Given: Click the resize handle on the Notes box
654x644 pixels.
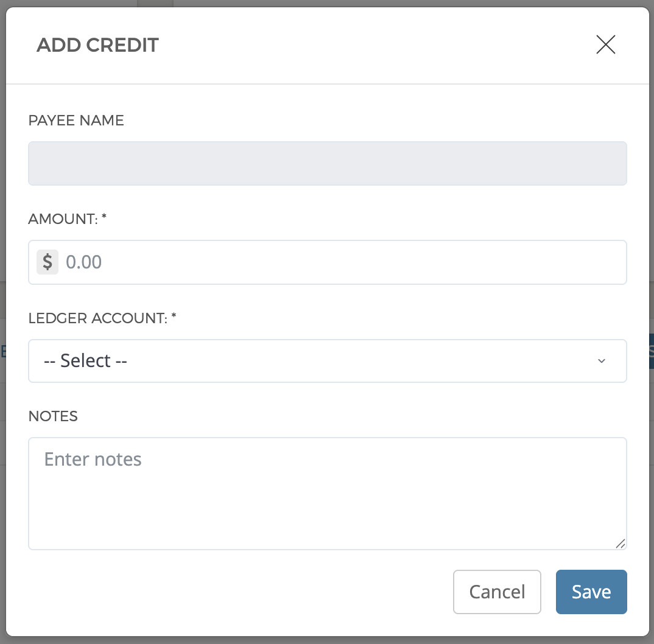Looking at the screenshot, I should (x=621, y=545).
